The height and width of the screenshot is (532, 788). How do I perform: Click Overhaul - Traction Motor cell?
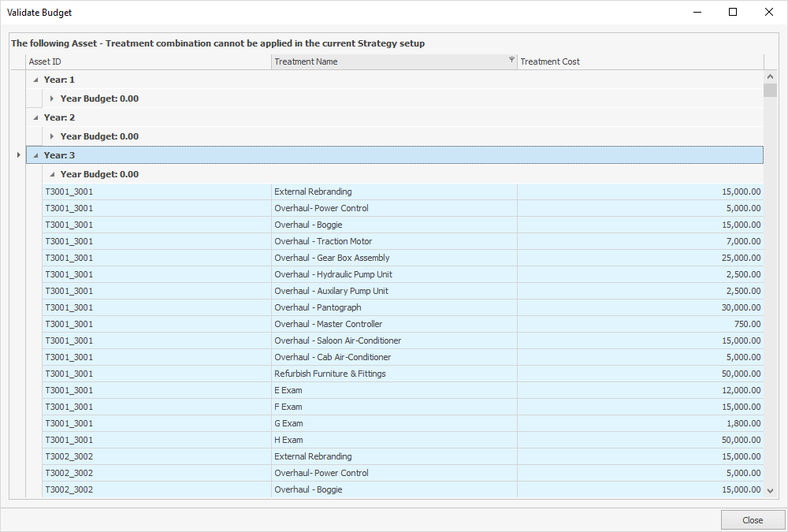point(394,241)
